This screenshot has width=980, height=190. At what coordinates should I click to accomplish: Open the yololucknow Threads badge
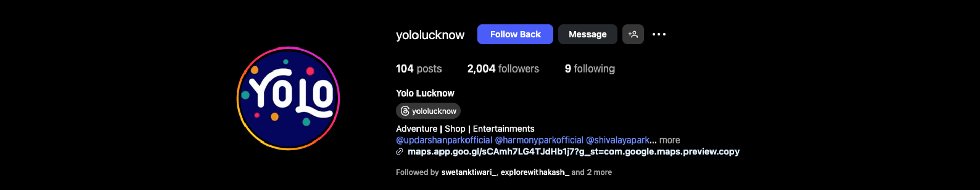[428, 111]
